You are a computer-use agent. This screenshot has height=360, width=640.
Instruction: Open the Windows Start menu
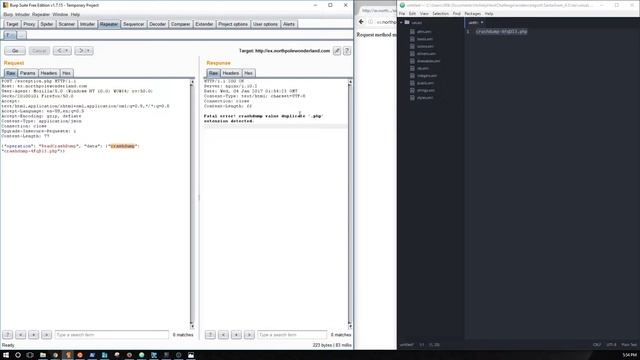[x=6, y=355]
